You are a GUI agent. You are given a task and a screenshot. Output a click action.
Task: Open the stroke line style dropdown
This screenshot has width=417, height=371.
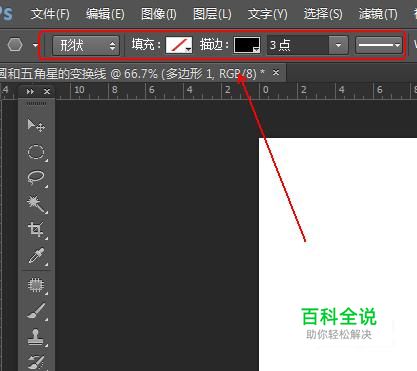(378, 45)
